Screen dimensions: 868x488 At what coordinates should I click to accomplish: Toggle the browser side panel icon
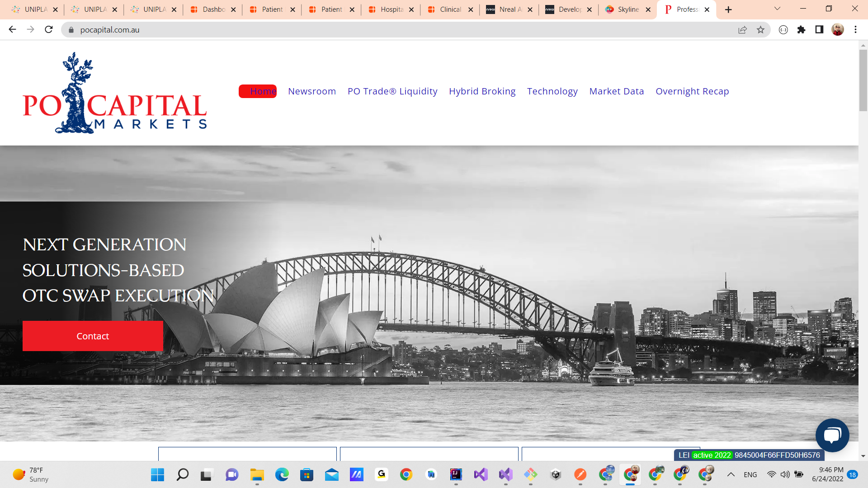click(819, 30)
